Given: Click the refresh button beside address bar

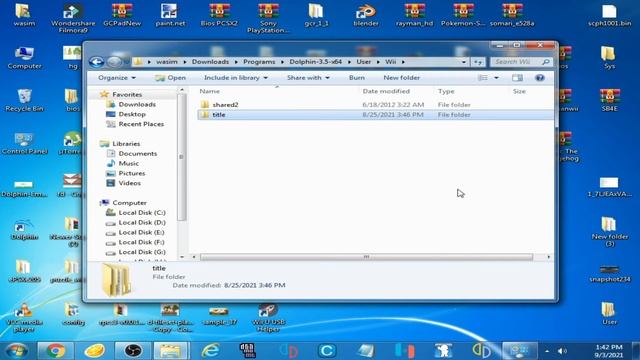Looking at the screenshot, I should coord(478,62).
